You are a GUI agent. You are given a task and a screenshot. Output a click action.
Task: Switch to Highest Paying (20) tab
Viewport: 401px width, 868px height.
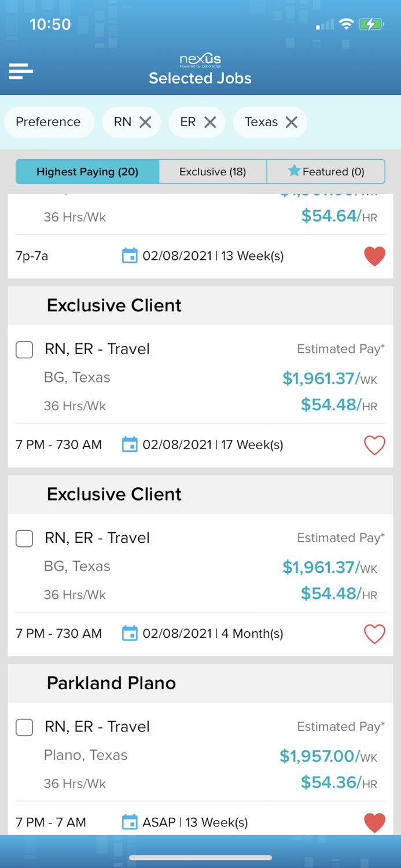(x=87, y=172)
